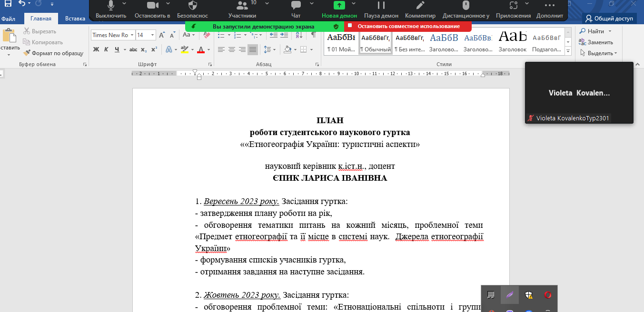Switch to the Вставка ribbon tab
This screenshot has width=644, height=312.
(x=75, y=19)
